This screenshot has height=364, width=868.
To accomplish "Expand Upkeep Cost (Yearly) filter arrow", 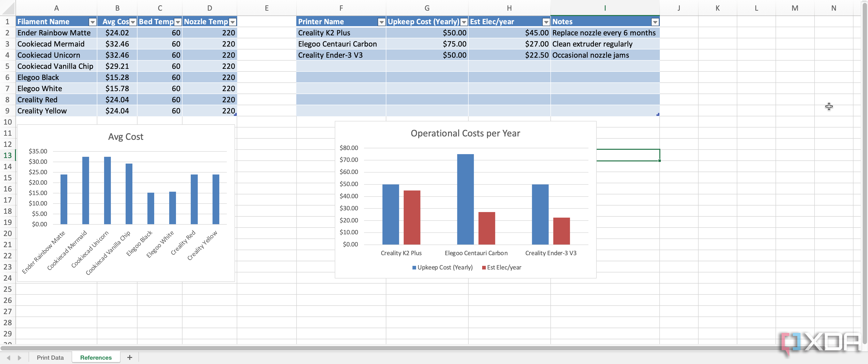I will pos(464,22).
